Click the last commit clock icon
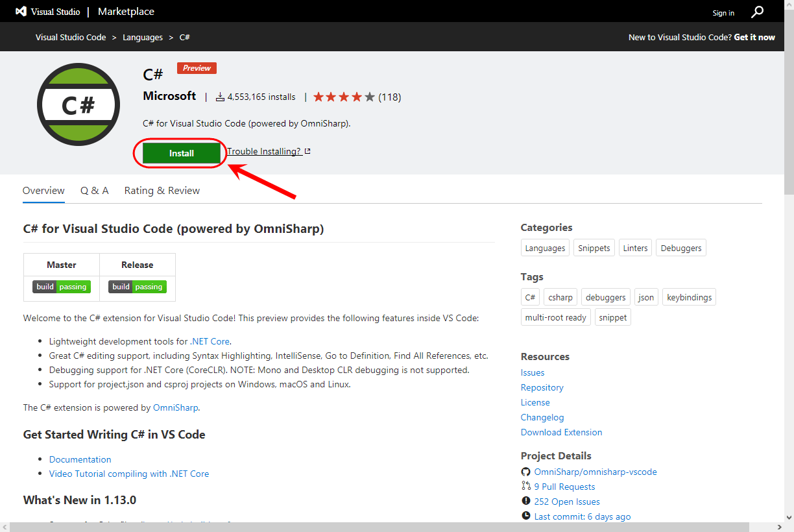This screenshot has height=532, width=794. 525,516
